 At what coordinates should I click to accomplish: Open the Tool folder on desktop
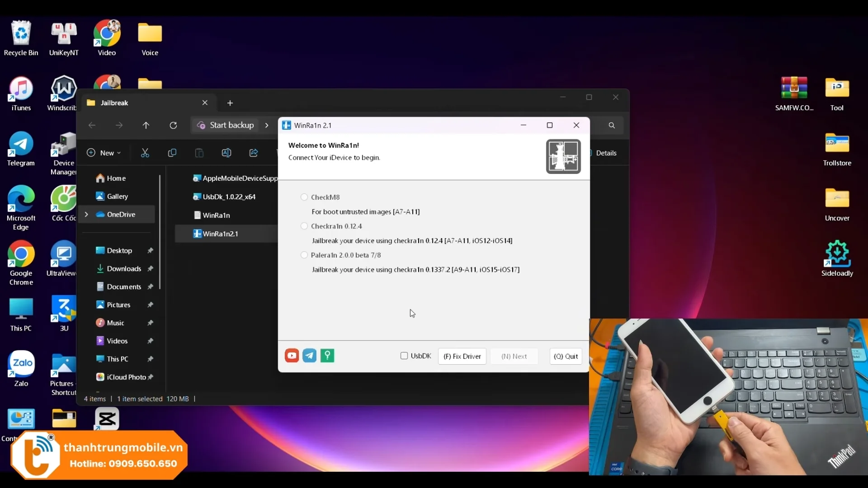(x=837, y=94)
